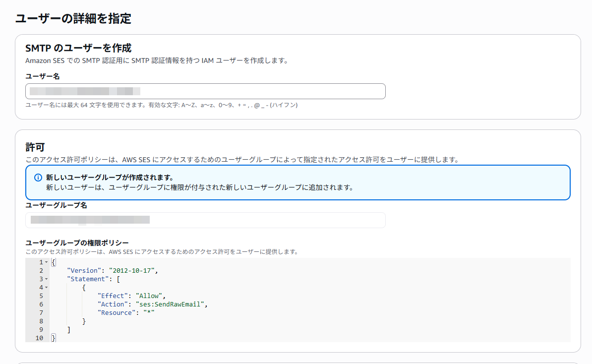Click the SMTP のユーザーを作成 section heading
Image resolution: width=592 pixels, height=364 pixels.
[x=78, y=48]
